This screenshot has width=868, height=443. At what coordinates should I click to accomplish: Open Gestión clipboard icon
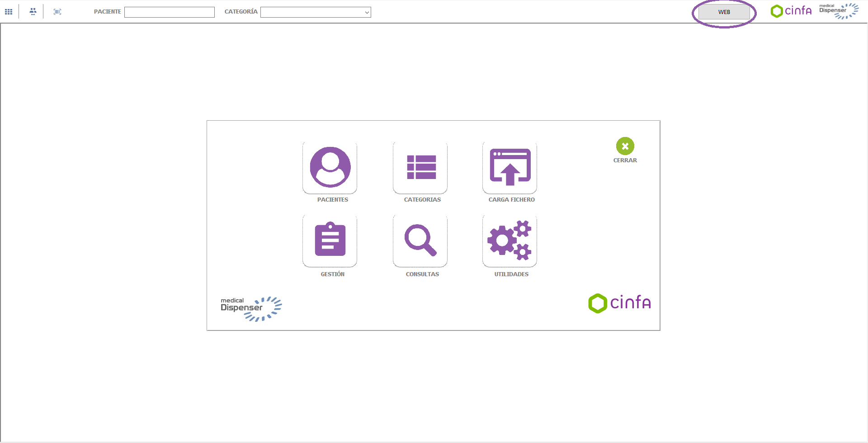click(x=330, y=241)
